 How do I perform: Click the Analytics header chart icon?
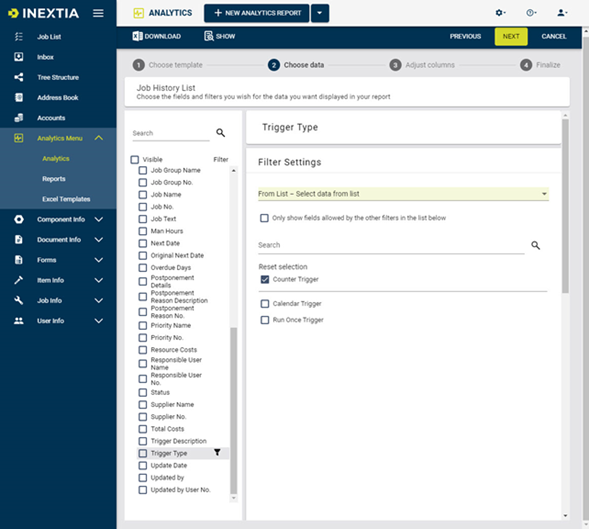(x=139, y=13)
